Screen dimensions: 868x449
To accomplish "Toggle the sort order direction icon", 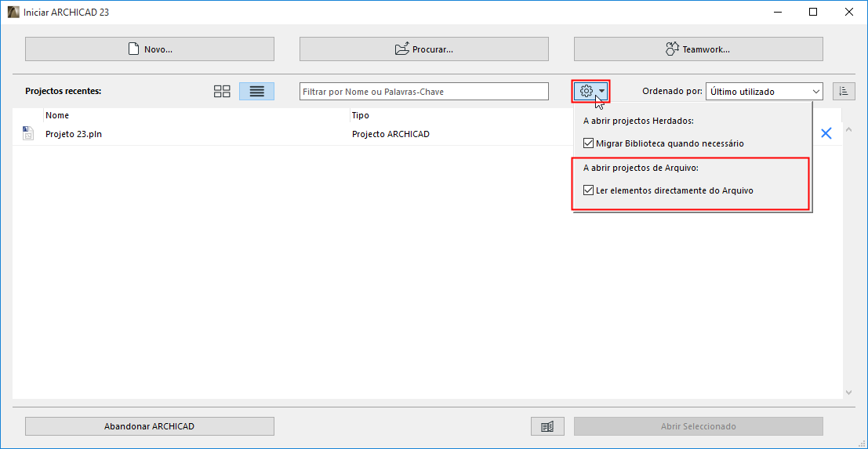I will click(x=844, y=91).
